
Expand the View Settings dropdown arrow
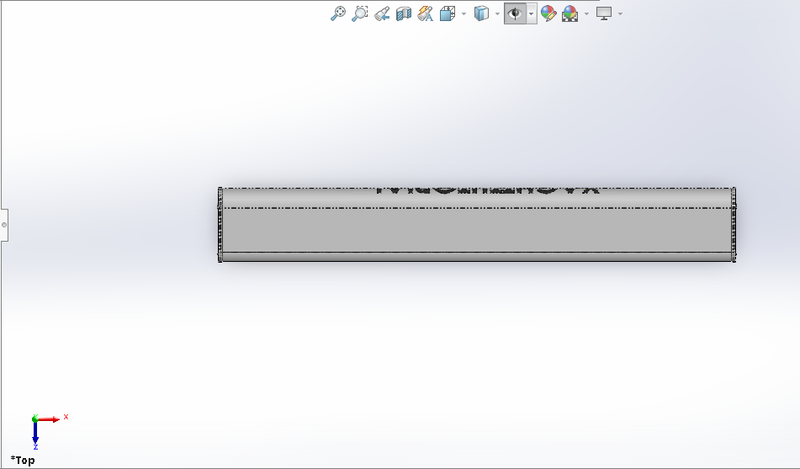point(620,14)
